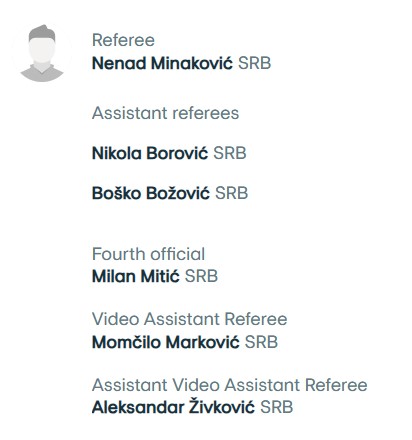Screen dimensions: 412x440
Task: Click SRB code beside Boško Božović
Action: coord(232,193)
